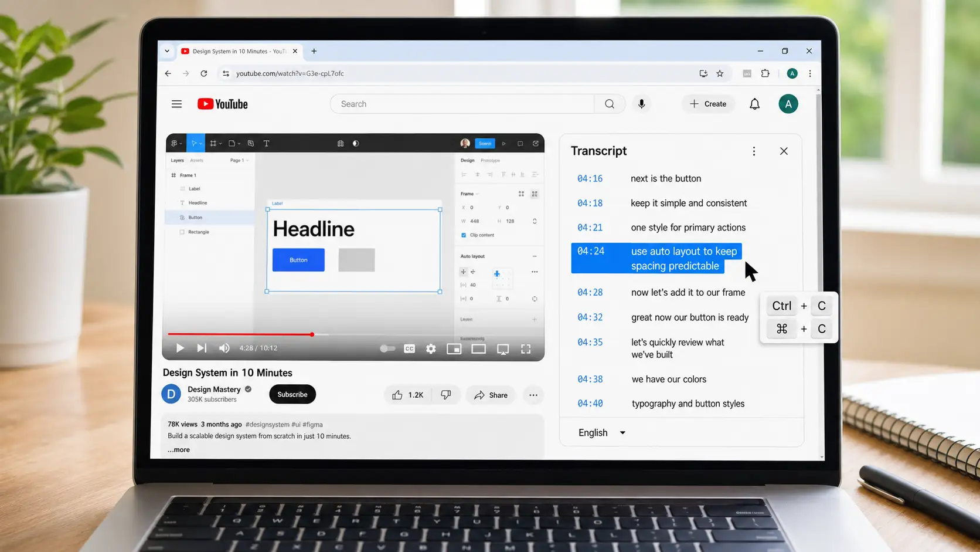Click the YouTube logo
The image size is (980, 552).
(x=222, y=104)
